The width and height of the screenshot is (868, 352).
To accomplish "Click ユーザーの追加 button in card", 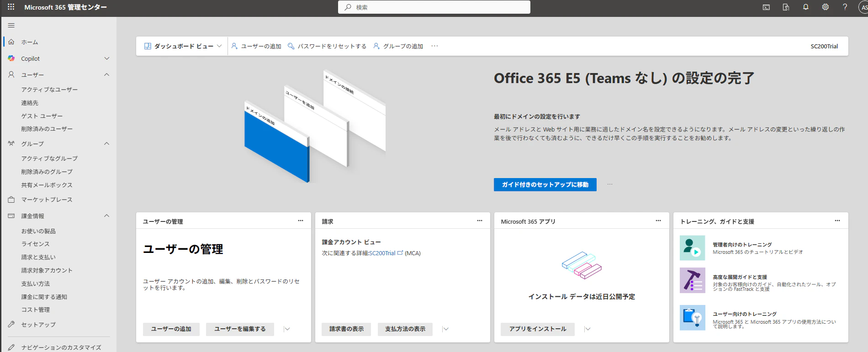I will (171, 329).
